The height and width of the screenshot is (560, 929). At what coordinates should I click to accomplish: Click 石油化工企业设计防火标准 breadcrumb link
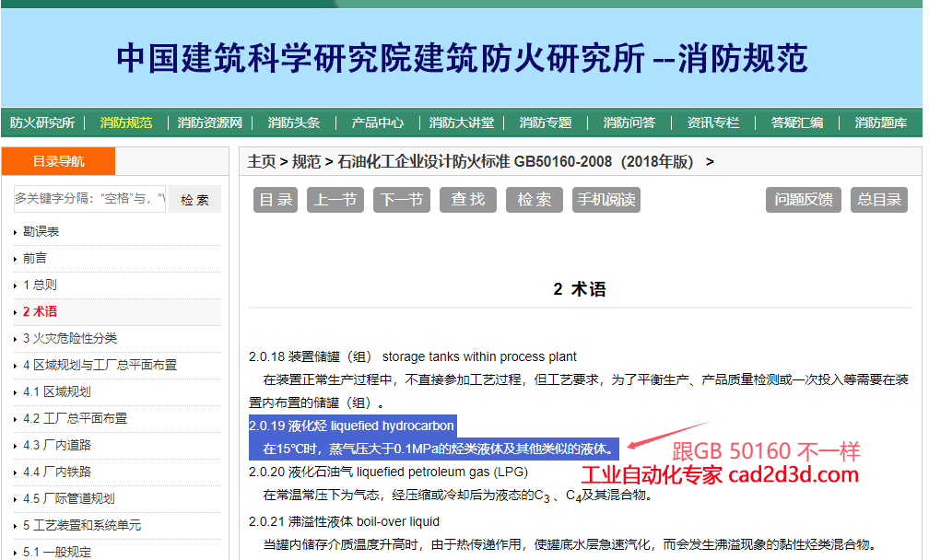[x=515, y=161]
